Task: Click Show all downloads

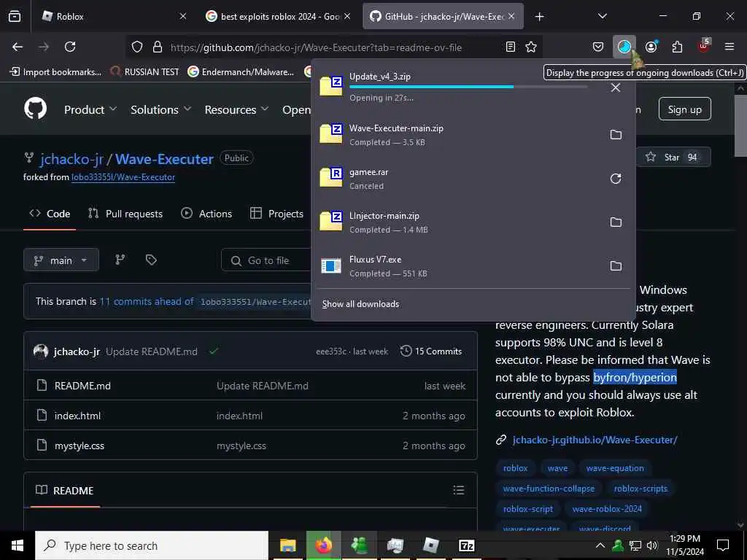Action: (360, 304)
